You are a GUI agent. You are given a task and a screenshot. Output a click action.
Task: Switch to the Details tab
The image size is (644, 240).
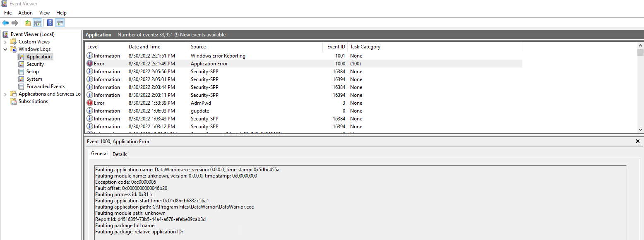(x=120, y=154)
